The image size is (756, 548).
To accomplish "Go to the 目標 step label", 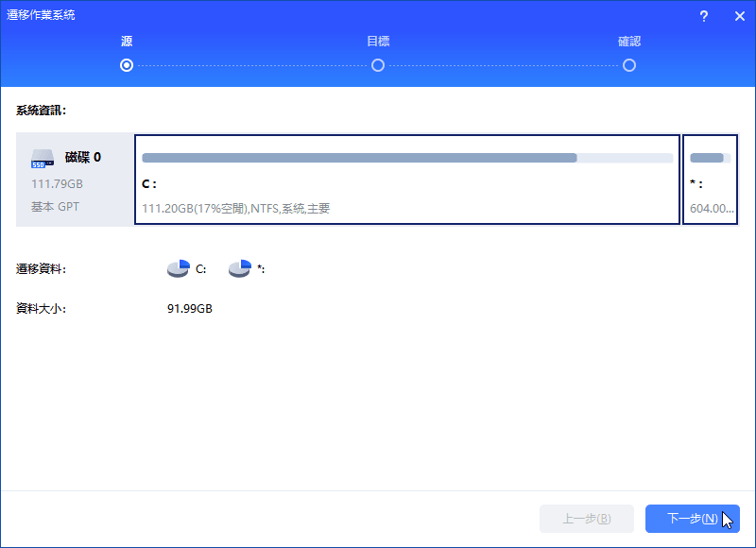I will (378, 42).
